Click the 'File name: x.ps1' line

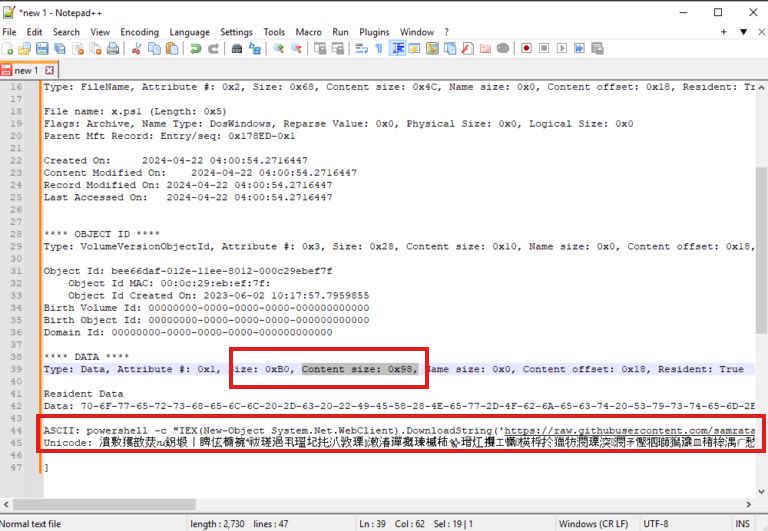pyautogui.click(x=135, y=112)
